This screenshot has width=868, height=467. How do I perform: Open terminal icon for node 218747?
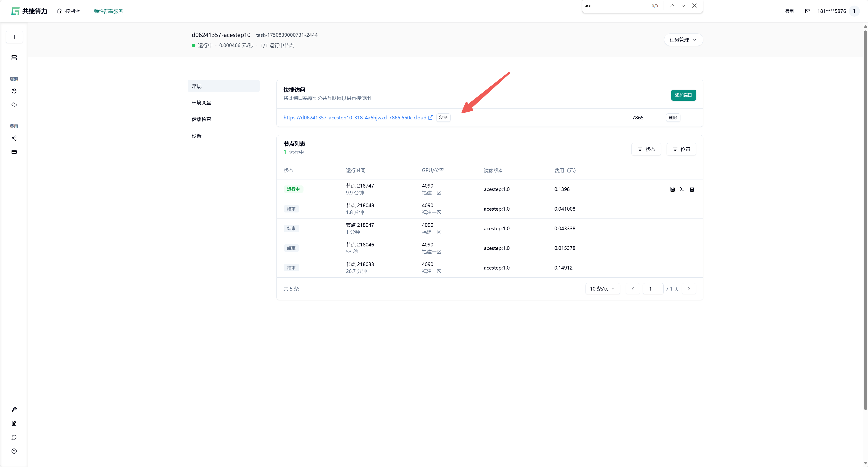682,189
